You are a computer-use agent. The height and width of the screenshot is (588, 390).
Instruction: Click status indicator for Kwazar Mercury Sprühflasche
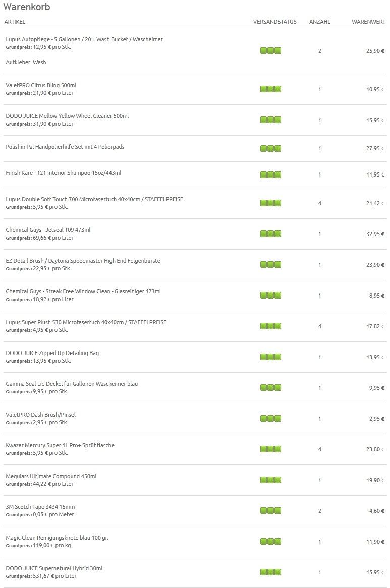[x=270, y=449]
